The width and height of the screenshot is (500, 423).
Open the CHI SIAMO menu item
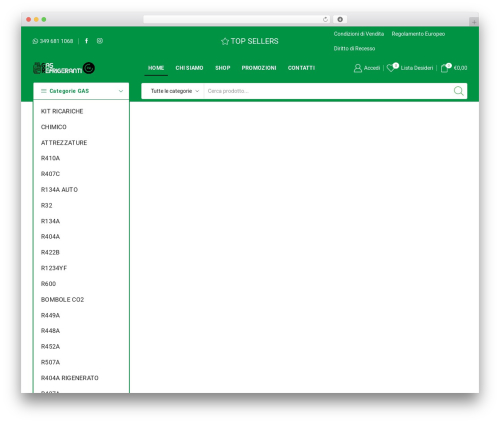pyautogui.click(x=189, y=68)
